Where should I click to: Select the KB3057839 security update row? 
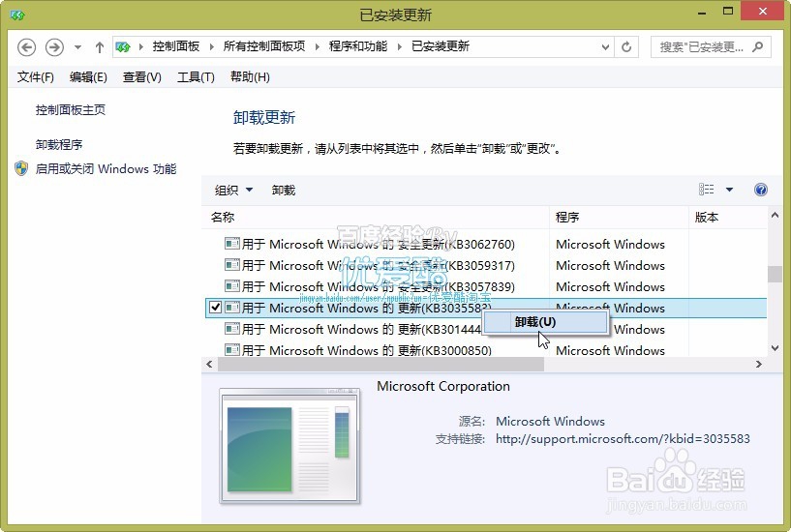(x=485, y=286)
